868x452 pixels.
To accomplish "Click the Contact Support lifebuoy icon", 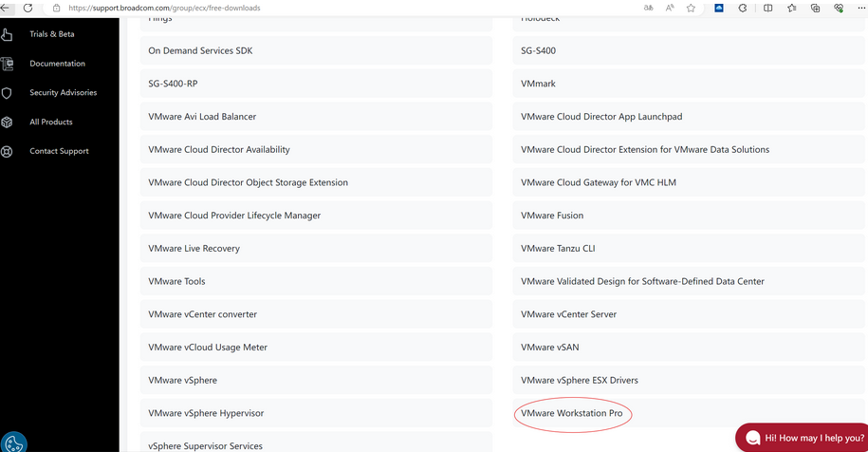I will click(x=7, y=151).
